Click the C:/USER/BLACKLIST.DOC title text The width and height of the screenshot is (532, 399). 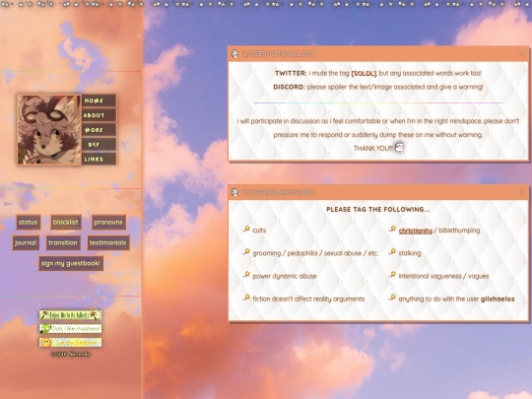coord(279,192)
